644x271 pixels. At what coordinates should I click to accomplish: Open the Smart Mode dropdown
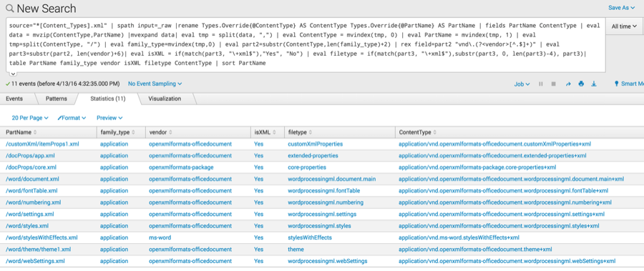click(x=629, y=84)
